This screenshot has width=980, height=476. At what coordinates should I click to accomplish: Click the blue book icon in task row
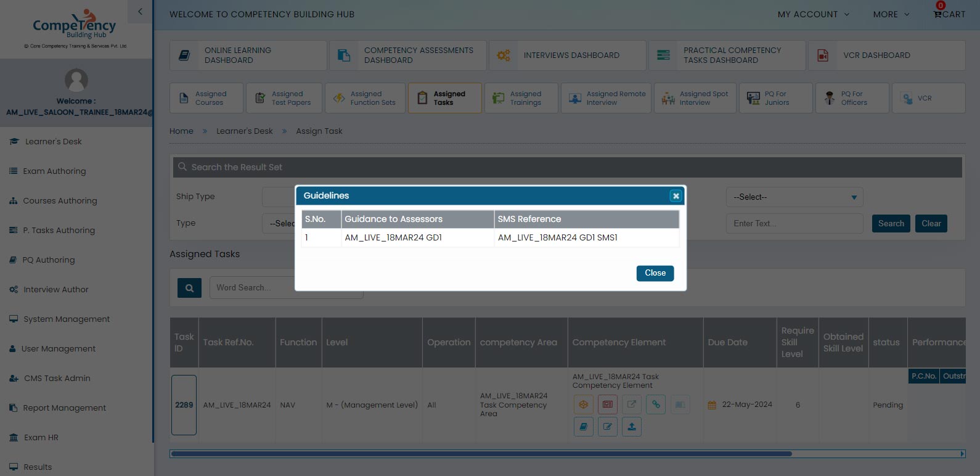click(x=583, y=427)
